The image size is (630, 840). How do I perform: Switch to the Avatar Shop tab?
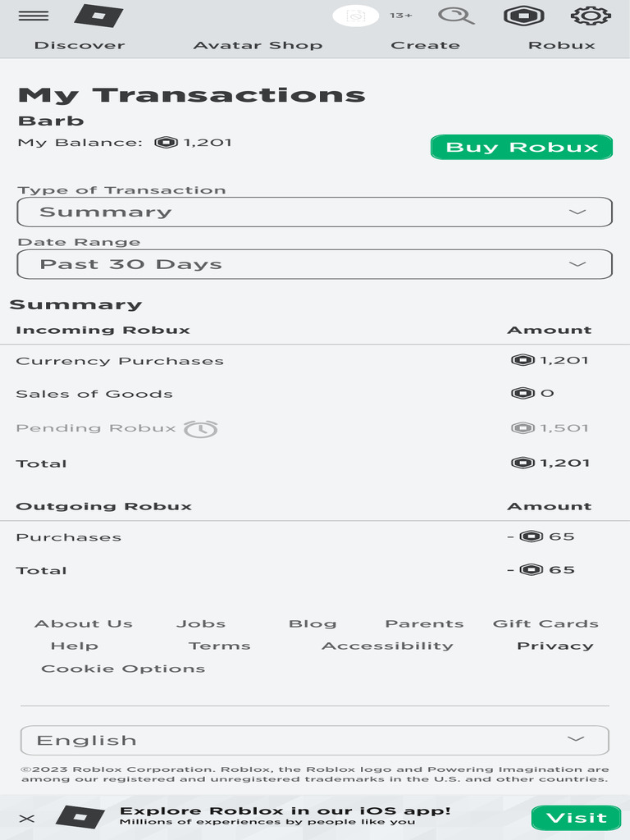pyautogui.click(x=258, y=45)
